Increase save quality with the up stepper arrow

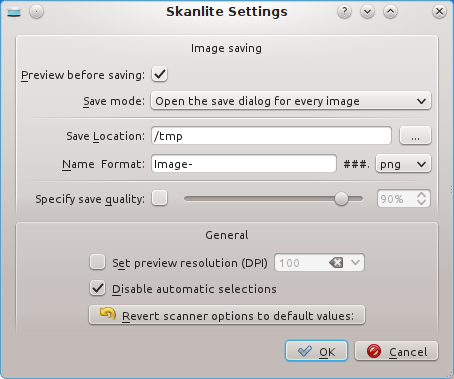(x=421, y=195)
